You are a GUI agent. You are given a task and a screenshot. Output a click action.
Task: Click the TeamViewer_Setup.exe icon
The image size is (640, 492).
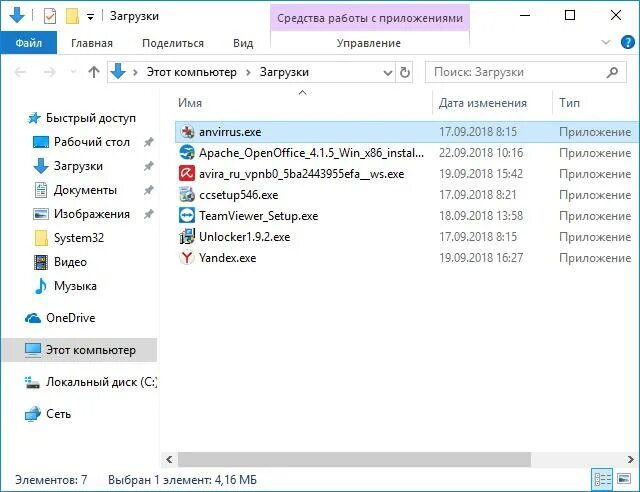coord(187,216)
